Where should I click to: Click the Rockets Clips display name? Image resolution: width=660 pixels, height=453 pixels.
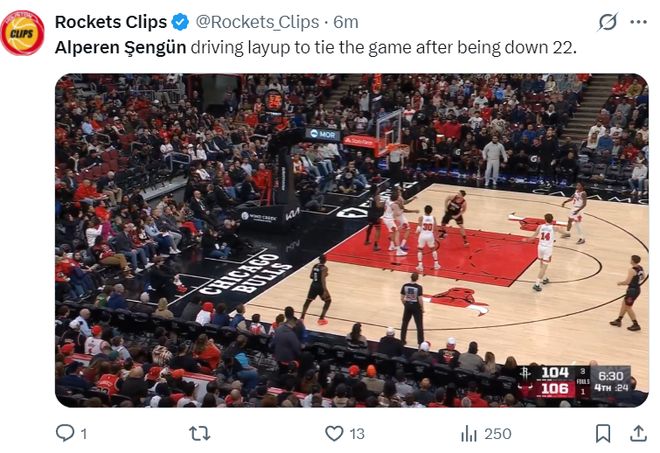[111, 22]
